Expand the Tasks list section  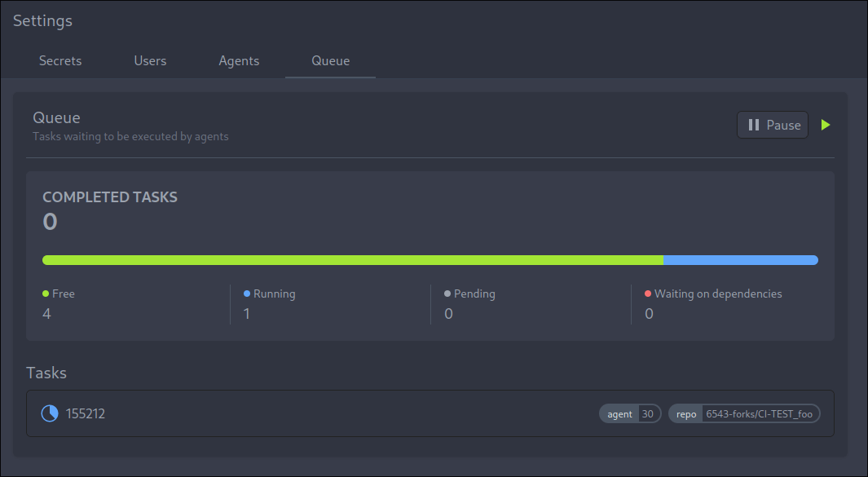tap(46, 373)
